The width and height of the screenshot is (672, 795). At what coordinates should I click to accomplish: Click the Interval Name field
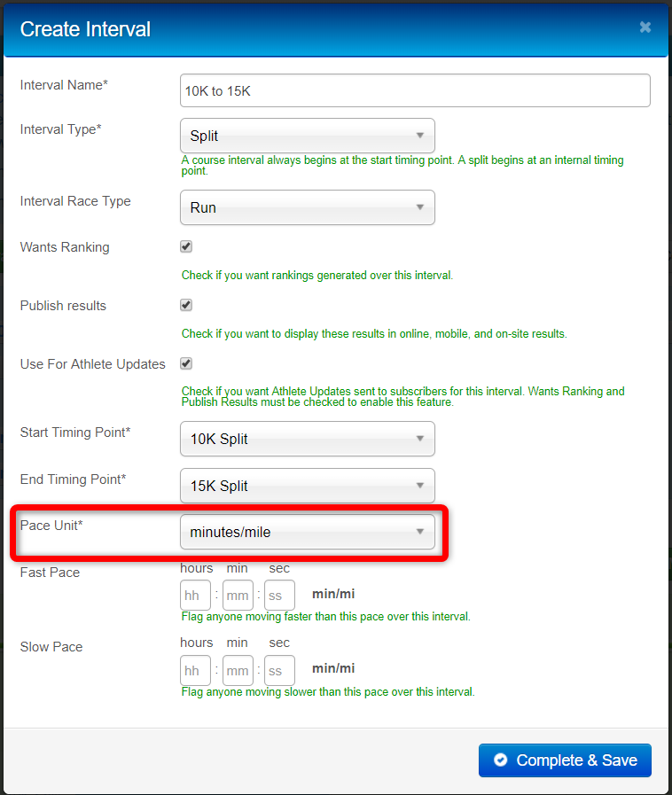415,90
